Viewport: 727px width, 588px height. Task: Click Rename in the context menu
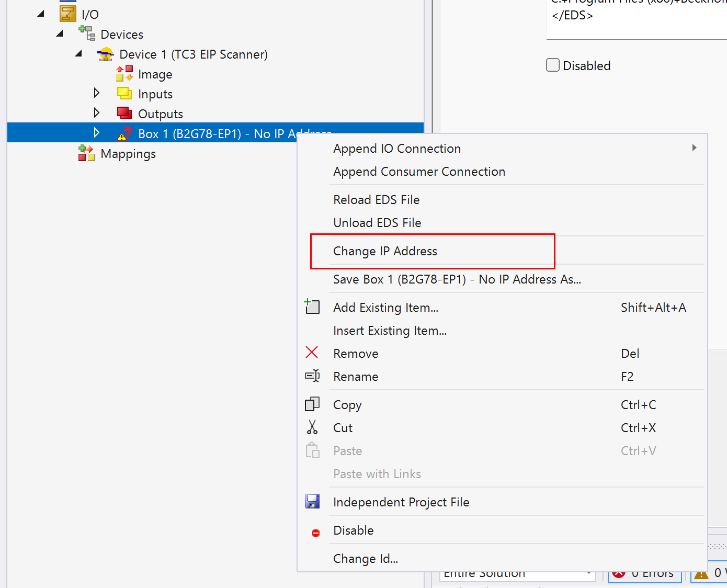(x=356, y=377)
